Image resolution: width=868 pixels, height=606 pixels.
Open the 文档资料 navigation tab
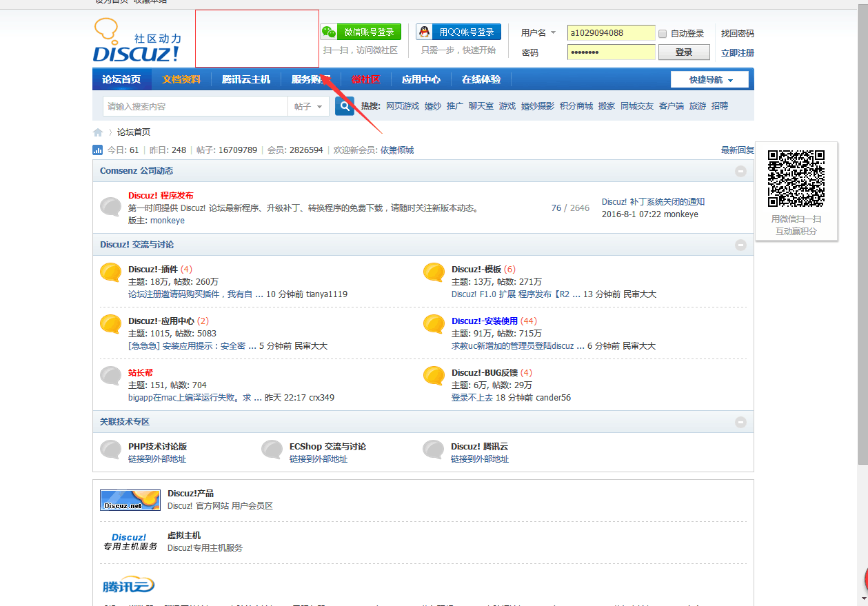tap(181, 79)
